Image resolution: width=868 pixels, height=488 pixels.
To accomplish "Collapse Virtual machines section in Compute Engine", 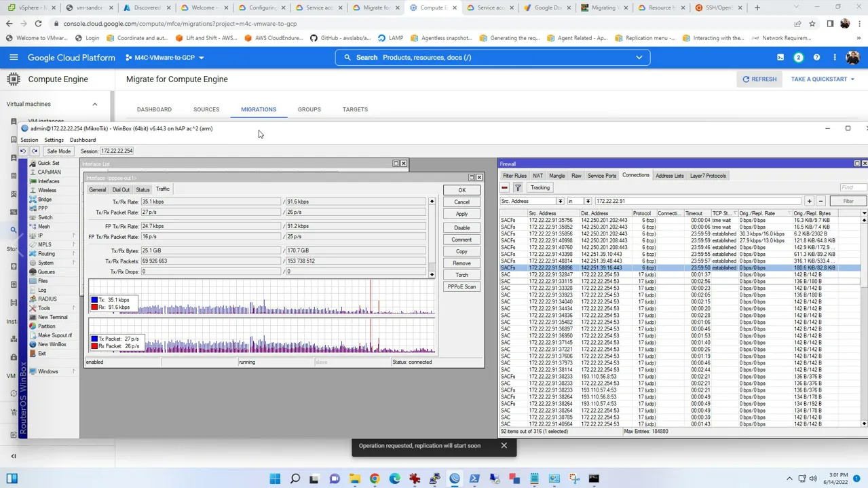I will (x=95, y=105).
